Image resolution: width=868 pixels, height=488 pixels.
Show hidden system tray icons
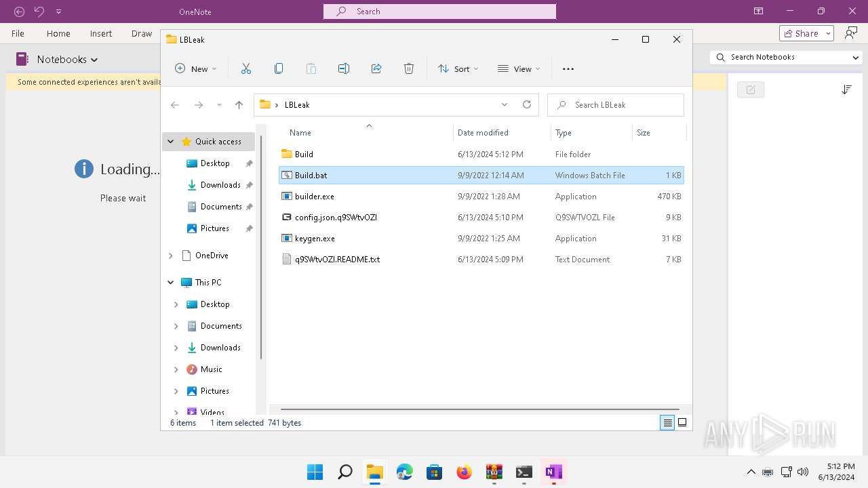click(x=751, y=472)
